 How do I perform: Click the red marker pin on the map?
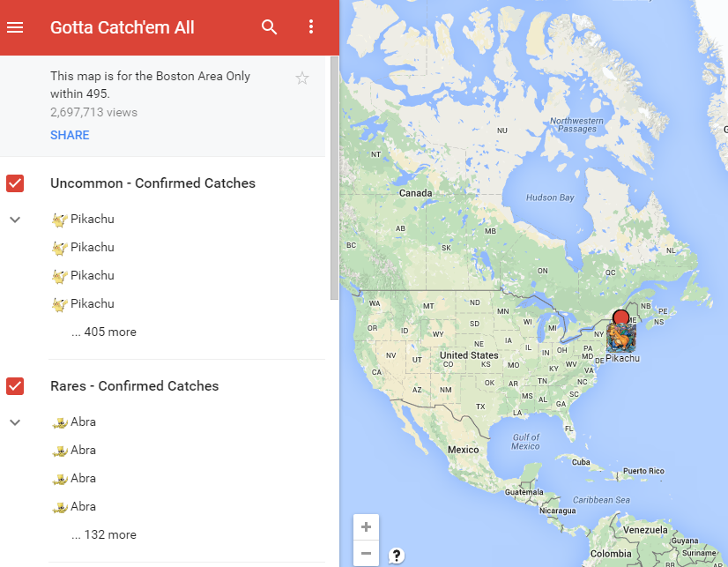coord(620,317)
